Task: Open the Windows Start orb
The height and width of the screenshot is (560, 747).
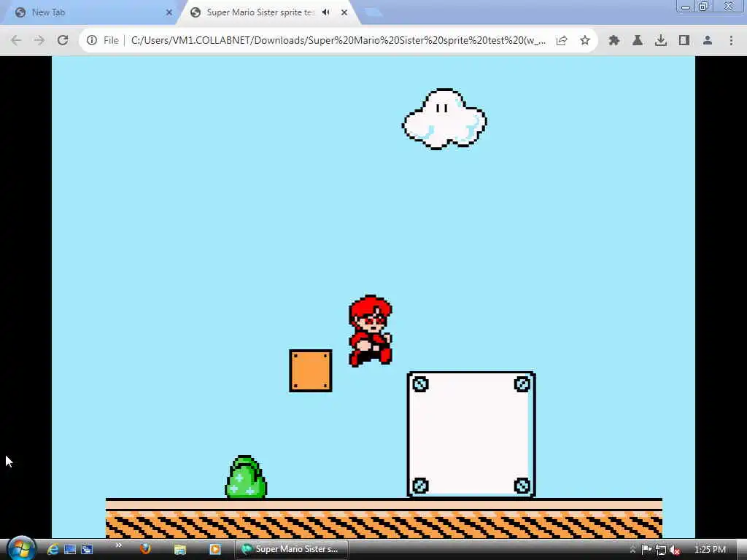Action: (x=21, y=548)
